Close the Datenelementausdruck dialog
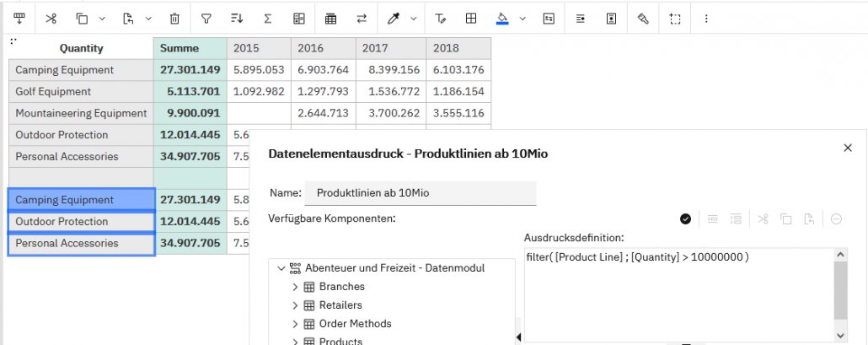The width and height of the screenshot is (868, 345). click(x=848, y=148)
